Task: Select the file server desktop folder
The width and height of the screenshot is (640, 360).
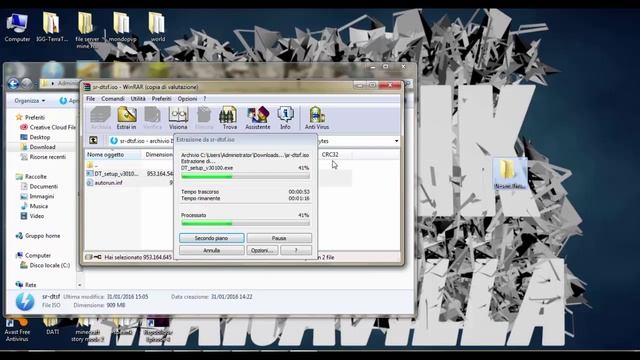Action: (x=87, y=30)
